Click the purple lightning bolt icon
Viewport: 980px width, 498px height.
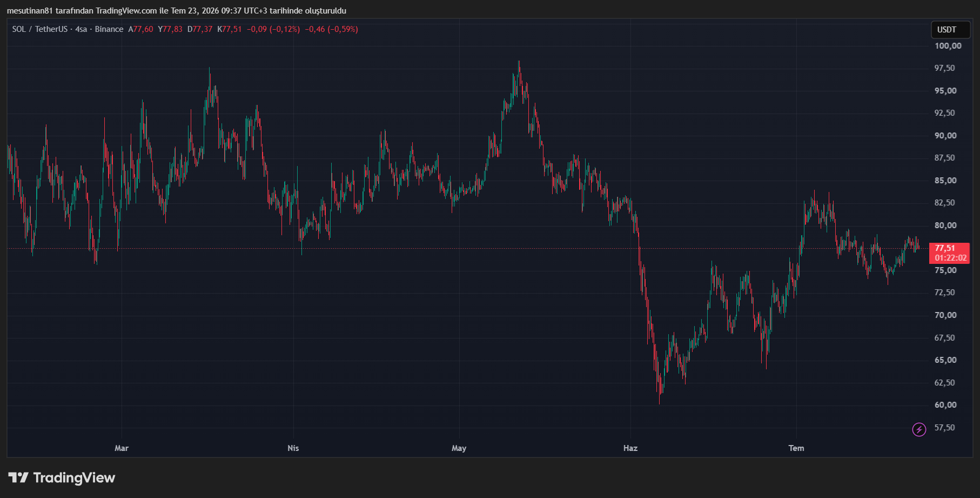(x=919, y=429)
